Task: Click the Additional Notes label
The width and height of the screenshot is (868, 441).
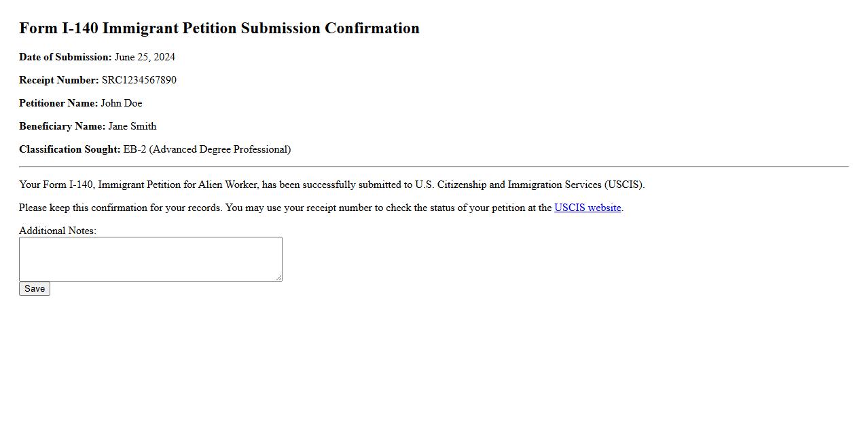Action: (x=58, y=231)
